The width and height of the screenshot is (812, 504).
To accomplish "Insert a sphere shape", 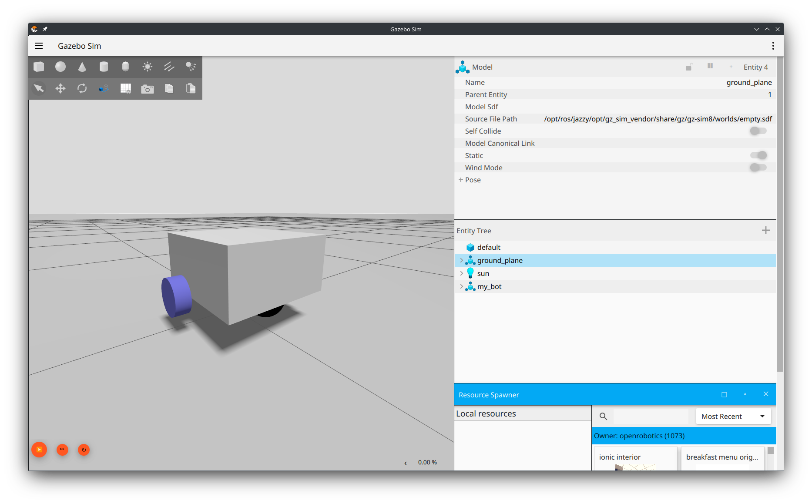I will 60,67.
